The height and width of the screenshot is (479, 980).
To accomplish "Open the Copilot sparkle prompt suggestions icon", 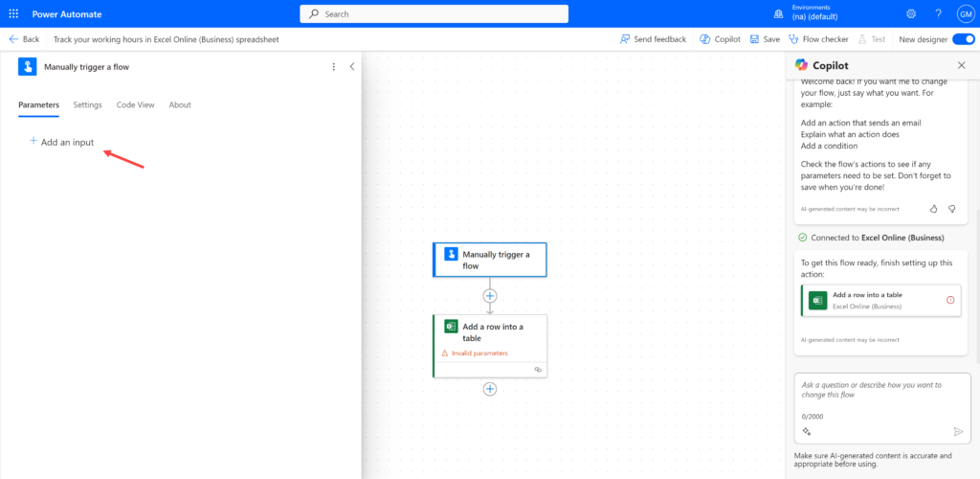I will [x=807, y=431].
